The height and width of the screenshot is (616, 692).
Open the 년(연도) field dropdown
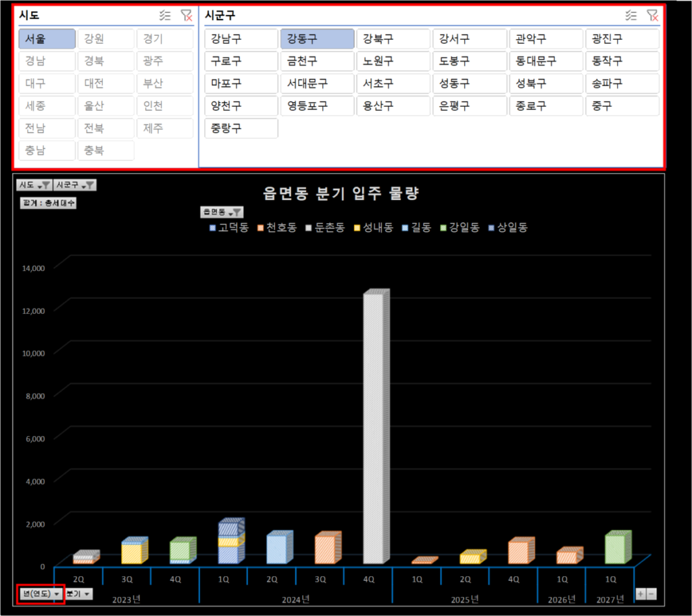coord(41,594)
